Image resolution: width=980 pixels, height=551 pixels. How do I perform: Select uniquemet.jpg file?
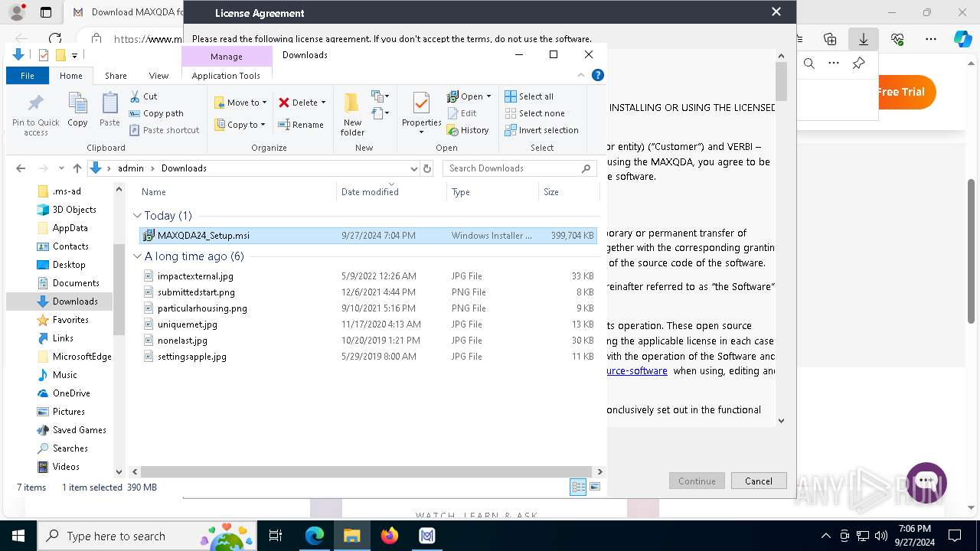(368, 324)
